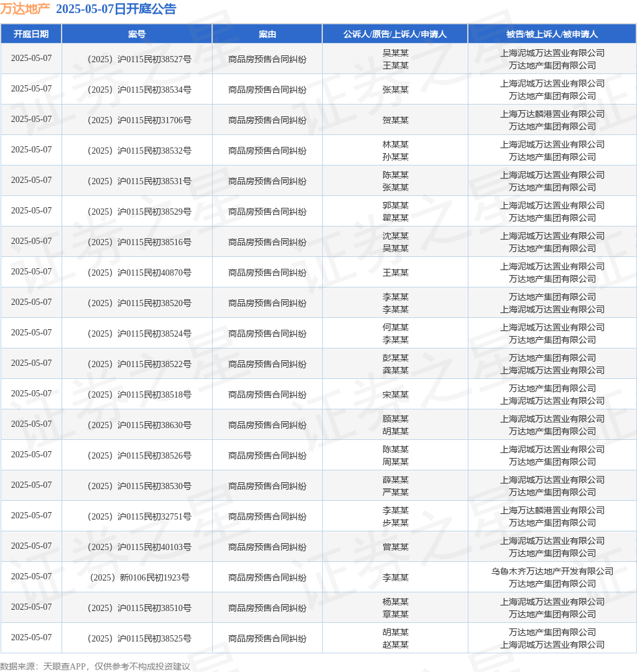This screenshot has width=637, height=672.
Task: Click plaintiff 步某某
Action: click(396, 523)
